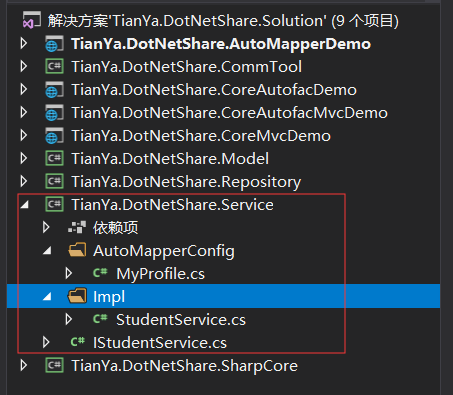Click the C# file icon for MyProfile.cs
The image size is (453, 395).
pos(100,273)
